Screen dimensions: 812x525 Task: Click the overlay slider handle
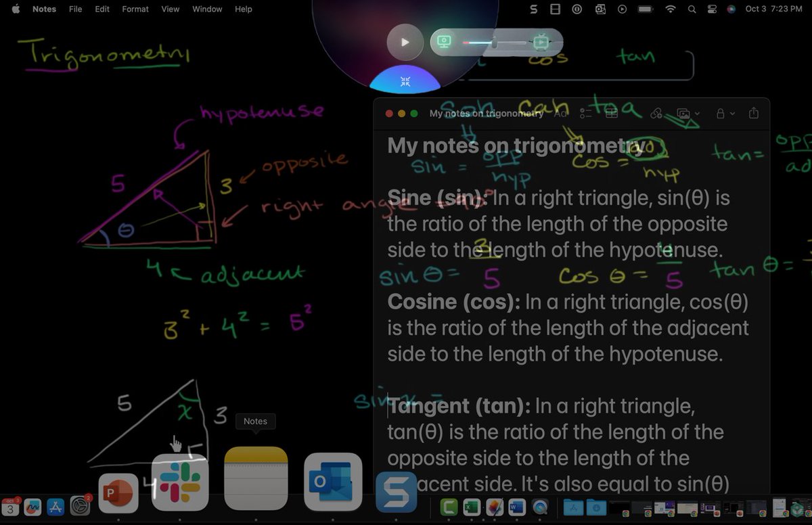coord(494,43)
